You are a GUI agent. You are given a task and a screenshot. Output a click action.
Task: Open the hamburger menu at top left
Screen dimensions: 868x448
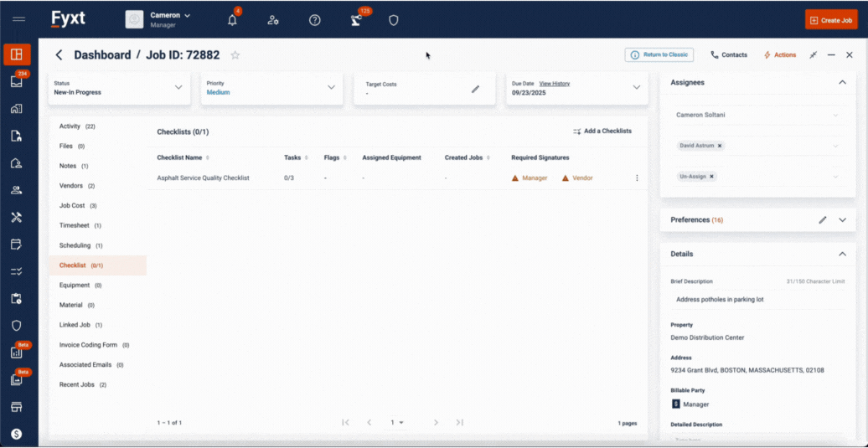(18, 19)
